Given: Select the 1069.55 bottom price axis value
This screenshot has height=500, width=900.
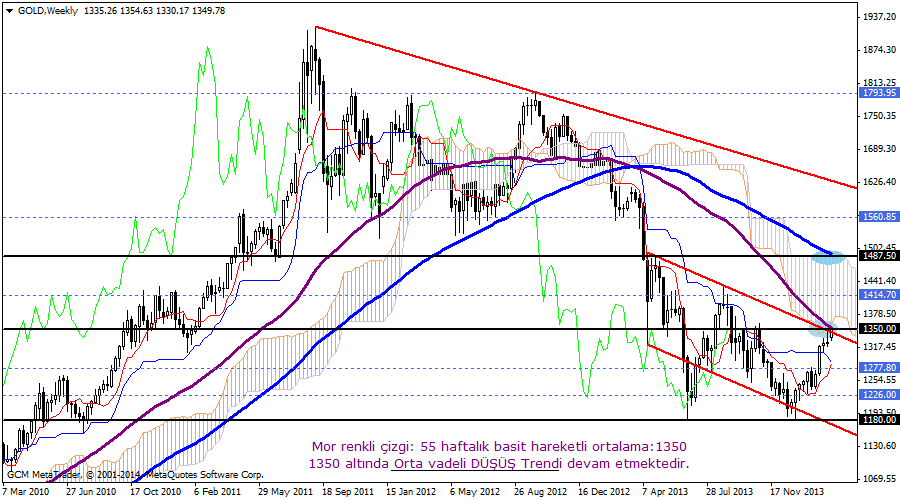Looking at the screenshot, I should click(877, 479).
